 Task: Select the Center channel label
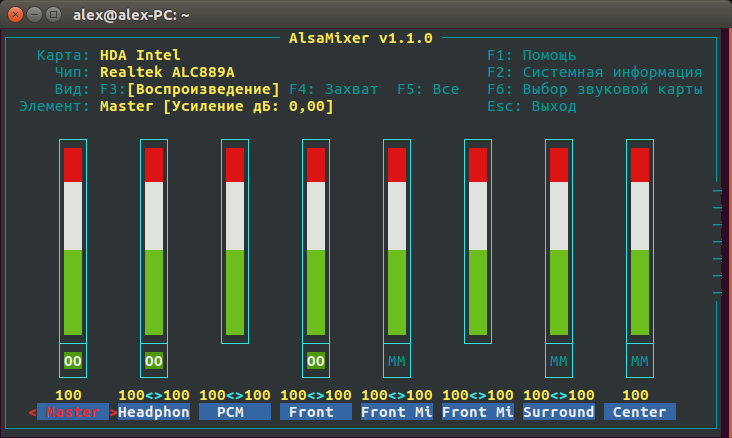pos(640,412)
